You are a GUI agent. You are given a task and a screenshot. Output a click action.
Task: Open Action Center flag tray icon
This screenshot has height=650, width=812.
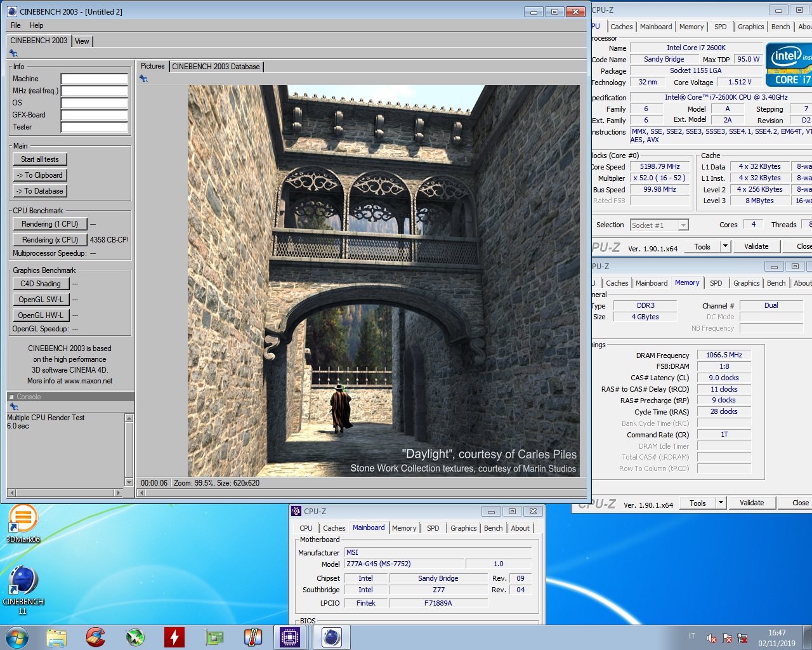coord(727,638)
